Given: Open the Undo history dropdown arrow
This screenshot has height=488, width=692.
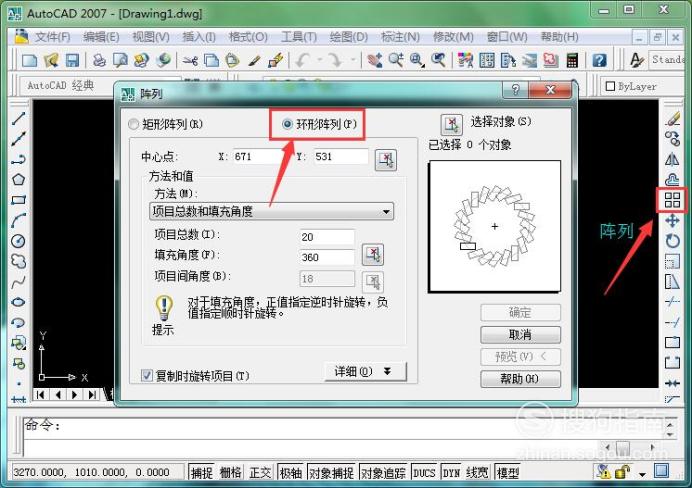Looking at the screenshot, I should click(320, 60).
